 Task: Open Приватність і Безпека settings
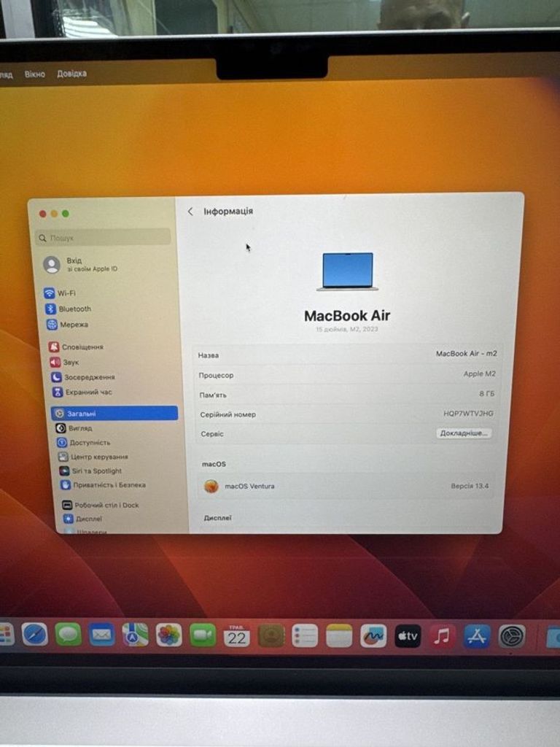[x=104, y=485]
